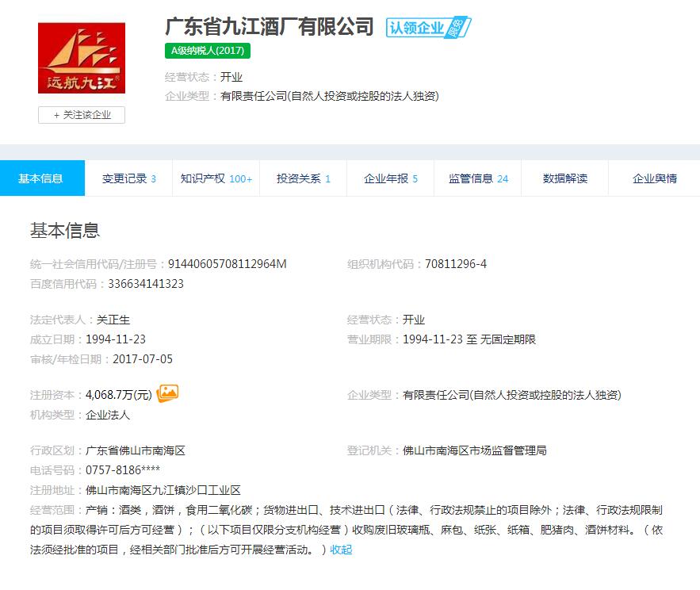Click the A级纳税人(2017) green tag
Image resolution: width=700 pixels, height=590 pixels.
(x=208, y=51)
